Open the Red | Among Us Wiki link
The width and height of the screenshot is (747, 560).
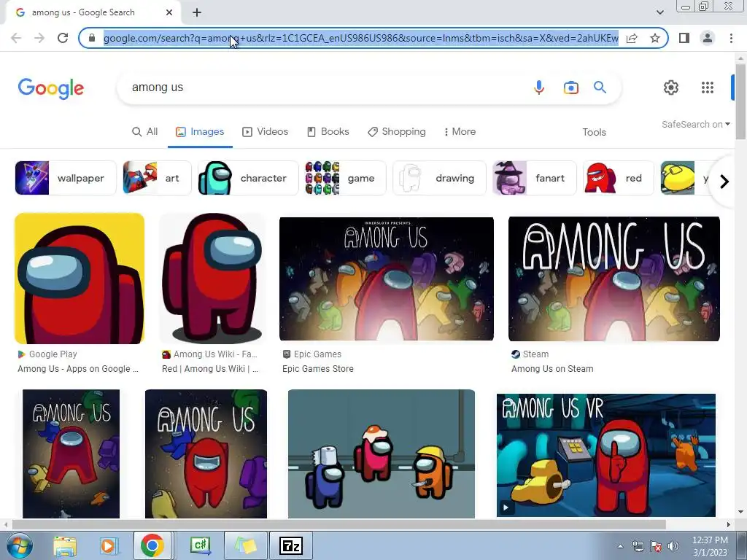210,369
